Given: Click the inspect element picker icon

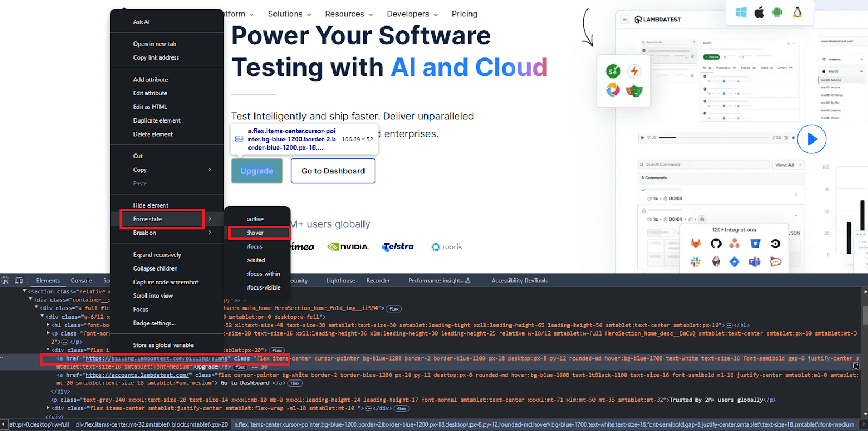Looking at the screenshot, I should (5, 280).
